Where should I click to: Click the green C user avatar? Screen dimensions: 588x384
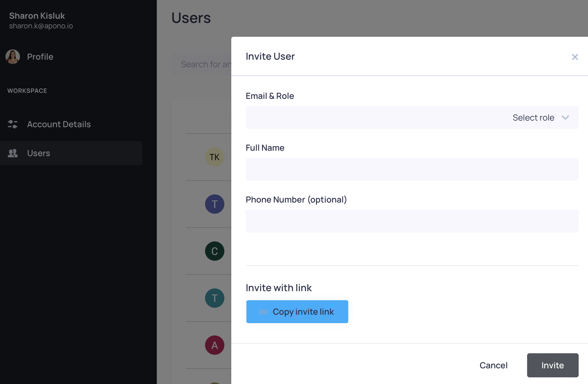pyautogui.click(x=214, y=251)
